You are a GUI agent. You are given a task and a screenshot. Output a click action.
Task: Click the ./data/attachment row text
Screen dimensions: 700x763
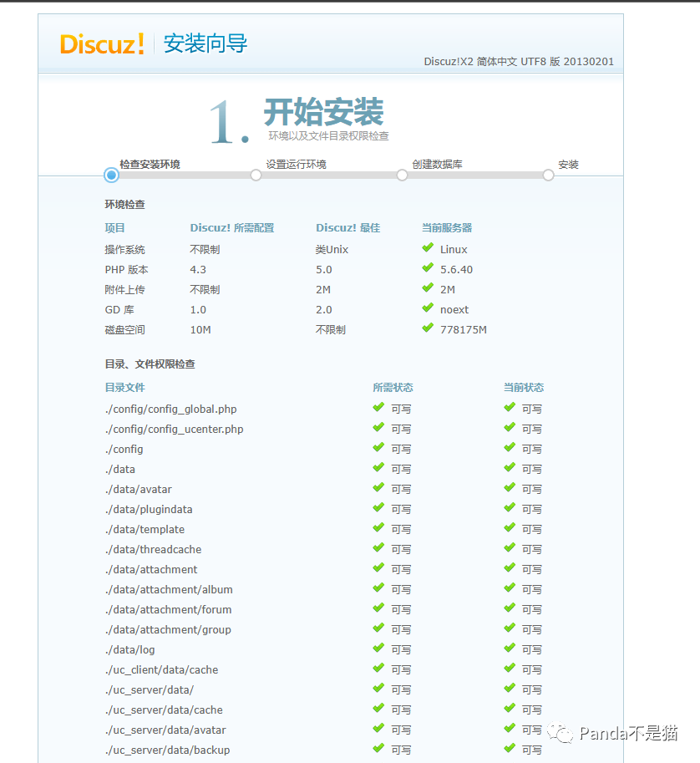[x=151, y=569]
